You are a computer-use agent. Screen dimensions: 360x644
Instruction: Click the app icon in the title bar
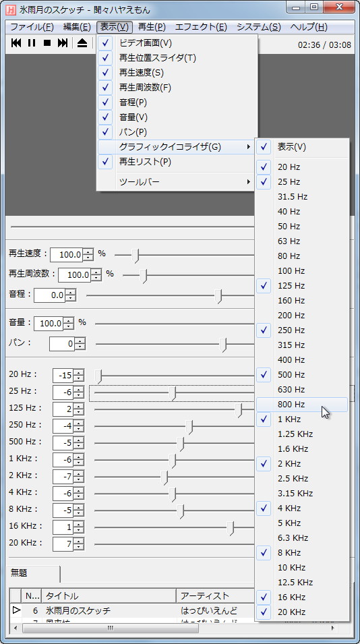pyautogui.click(x=11, y=9)
